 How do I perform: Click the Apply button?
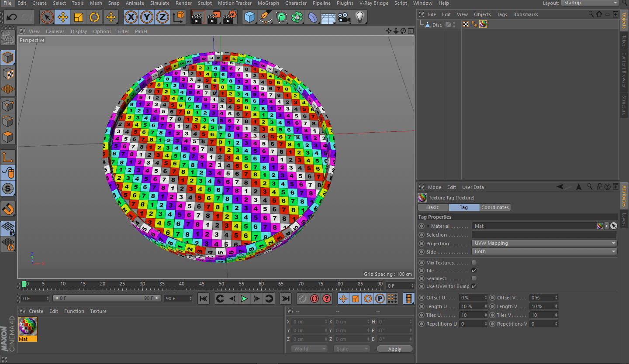pos(394,349)
